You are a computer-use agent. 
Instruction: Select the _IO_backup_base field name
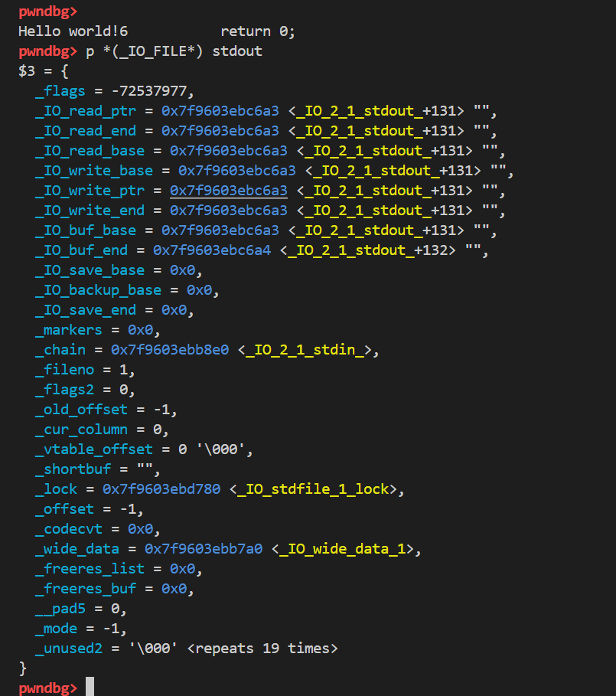(x=99, y=290)
